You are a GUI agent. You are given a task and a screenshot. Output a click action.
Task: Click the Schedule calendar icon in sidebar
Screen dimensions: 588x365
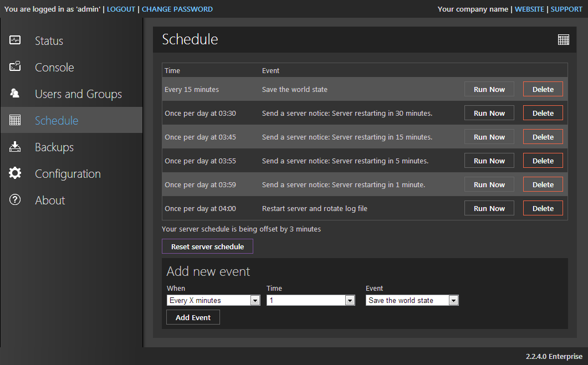[x=15, y=120]
